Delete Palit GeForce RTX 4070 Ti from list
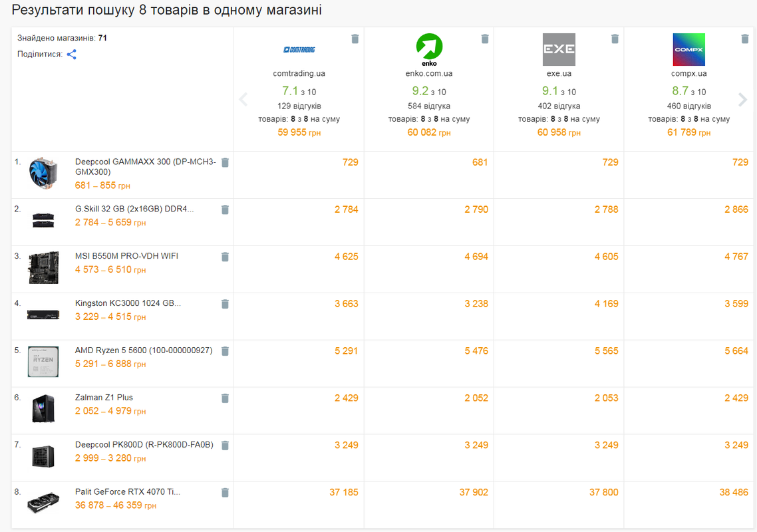Viewport: 757px width, 532px height. click(x=225, y=492)
